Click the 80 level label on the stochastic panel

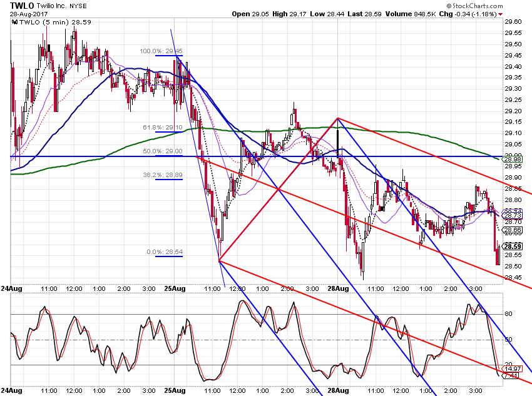[508, 314]
